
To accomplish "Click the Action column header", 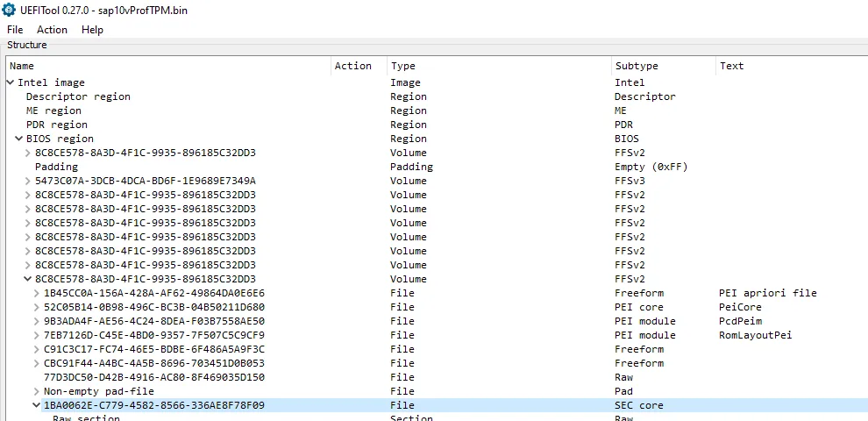I will [359, 66].
